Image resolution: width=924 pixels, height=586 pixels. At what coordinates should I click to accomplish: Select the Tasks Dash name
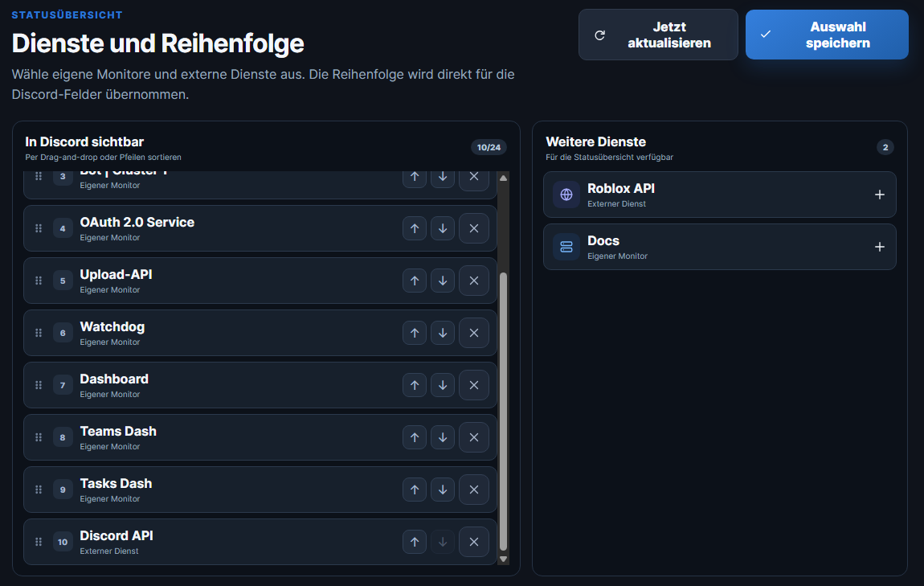coord(116,483)
